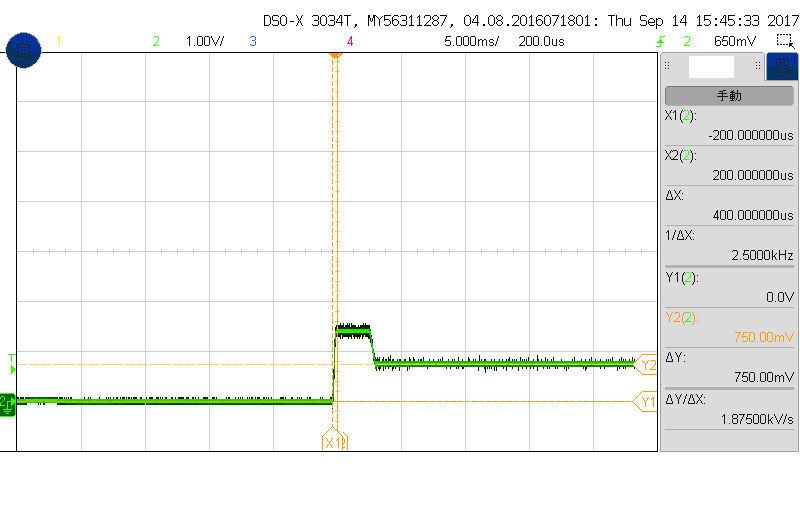Click the 200.0us delay value
This screenshot has width=800, height=512.
click(x=541, y=41)
